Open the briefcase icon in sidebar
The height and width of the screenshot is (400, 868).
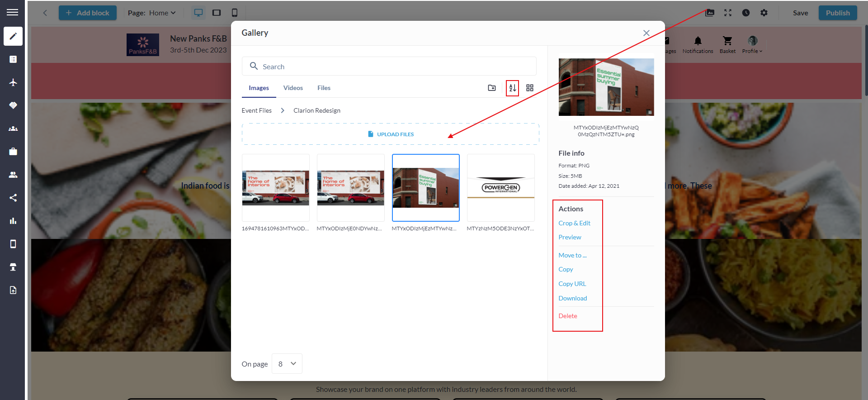13,152
